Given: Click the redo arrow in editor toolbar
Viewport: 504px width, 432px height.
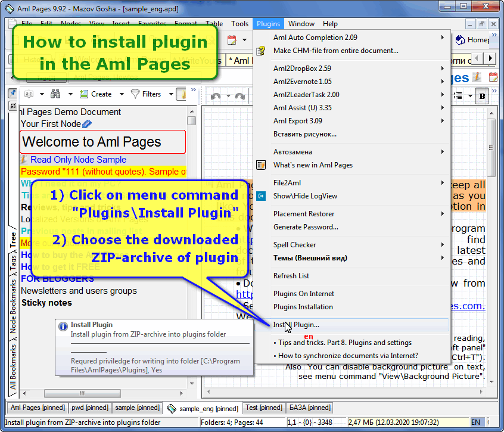Looking at the screenshot, I should point(240,96).
